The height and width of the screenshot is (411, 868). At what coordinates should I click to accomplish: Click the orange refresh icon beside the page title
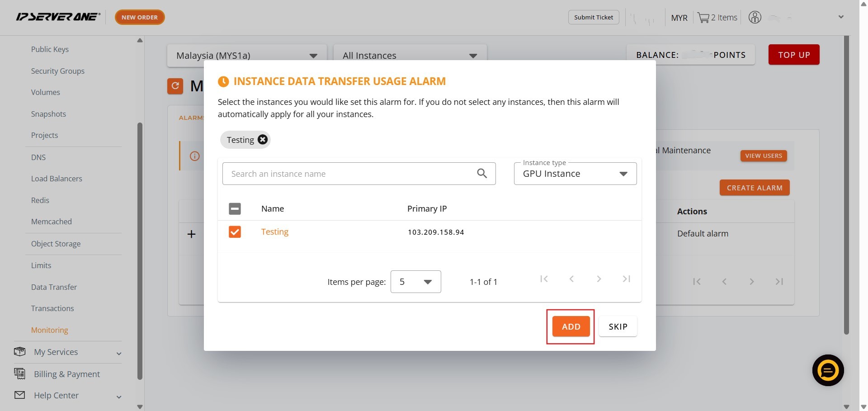pyautogui.click(x=175, y=86)
